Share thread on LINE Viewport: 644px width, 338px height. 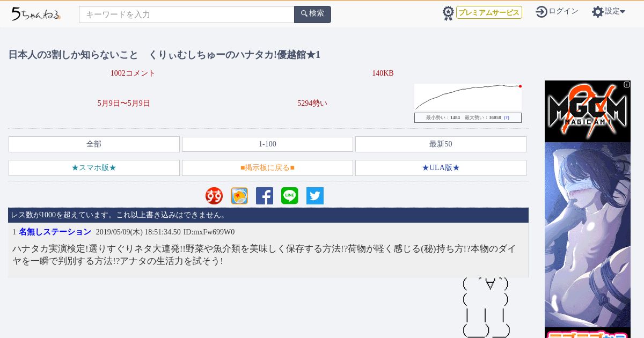290,196
